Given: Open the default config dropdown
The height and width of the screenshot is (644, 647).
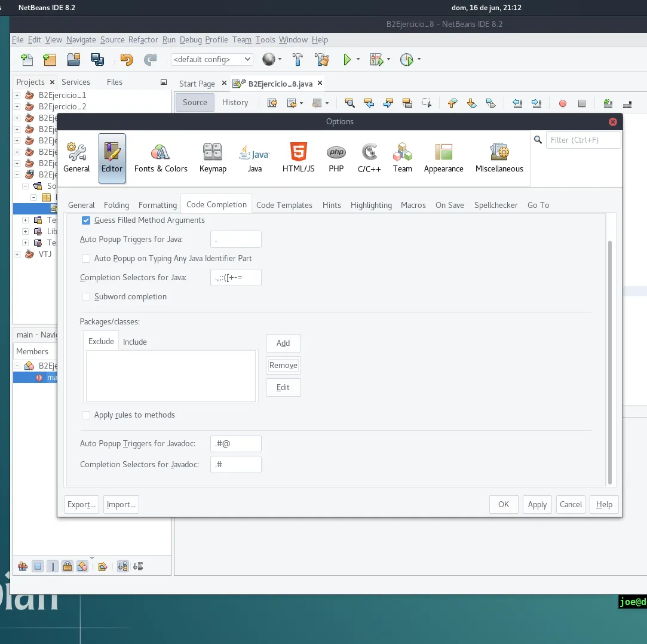Looking at the screenshot, I should coord(211,59).
